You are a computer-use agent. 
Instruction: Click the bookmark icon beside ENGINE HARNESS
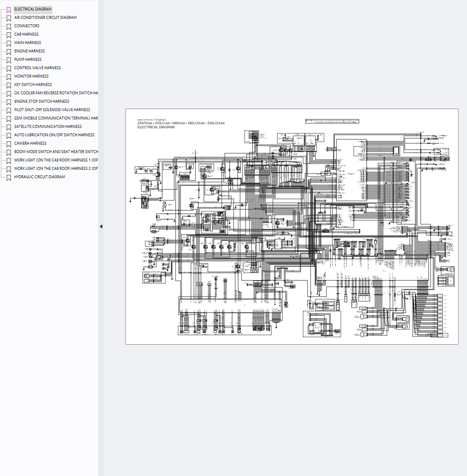pyautogui.click(x=9, y=52)
